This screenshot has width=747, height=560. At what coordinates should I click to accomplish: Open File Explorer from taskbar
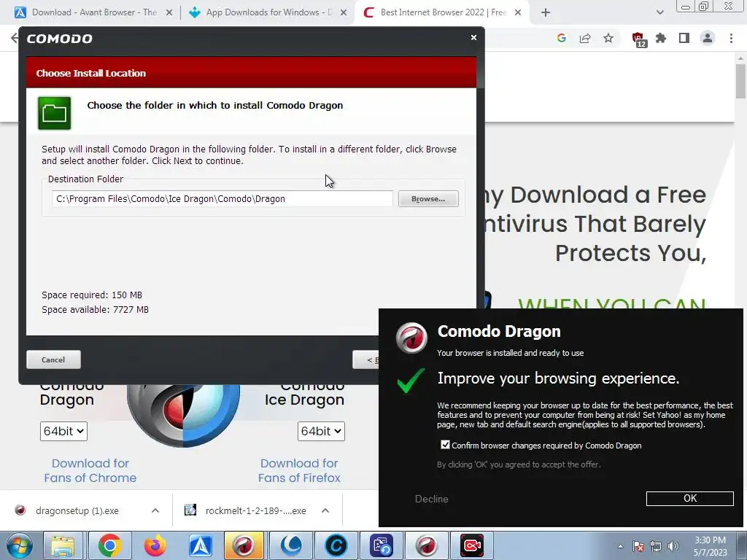(x=63, y=545)
